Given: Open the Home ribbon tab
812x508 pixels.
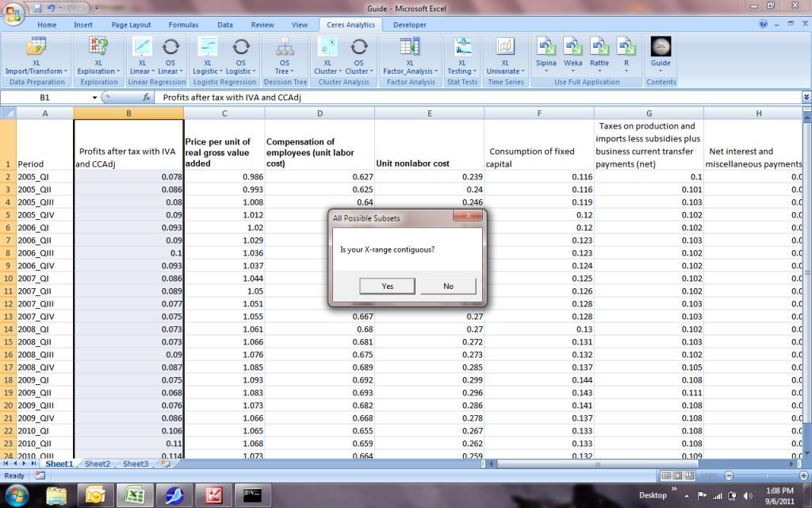Looking at the screenshot, I should 47,25.
